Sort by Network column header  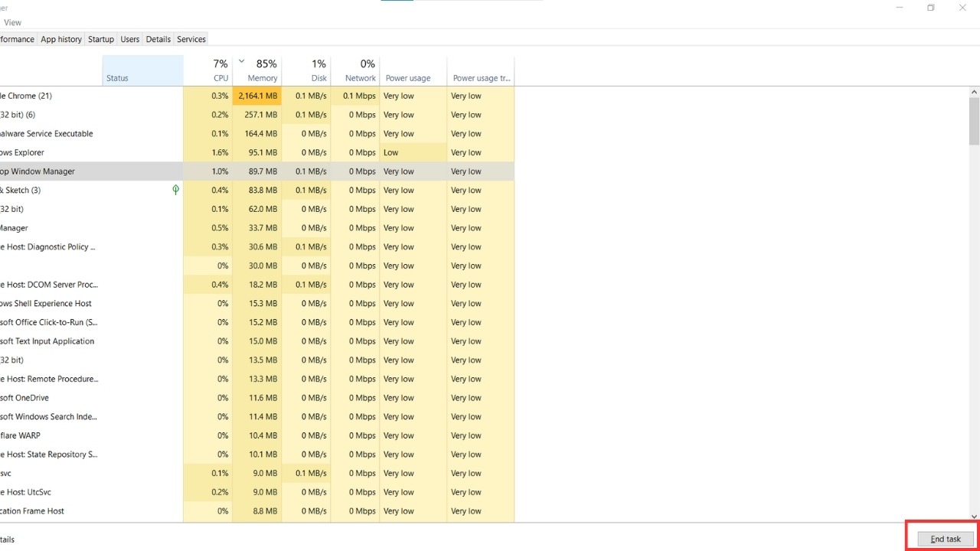point(355,70)
